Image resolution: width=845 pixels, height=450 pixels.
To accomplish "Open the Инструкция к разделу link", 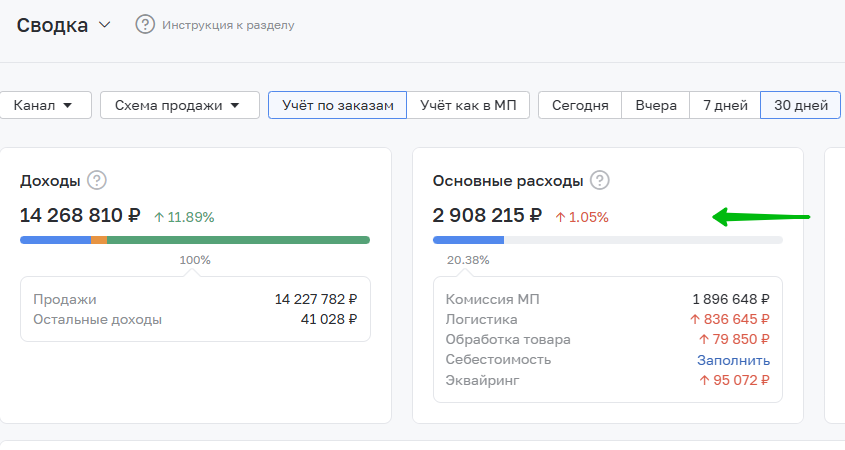I will point(228,25).
